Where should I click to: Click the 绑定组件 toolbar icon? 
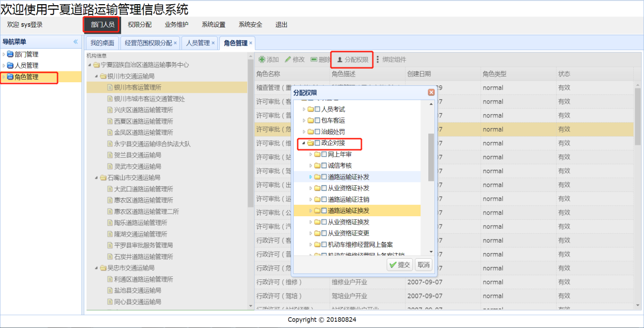tap(378, 60)
